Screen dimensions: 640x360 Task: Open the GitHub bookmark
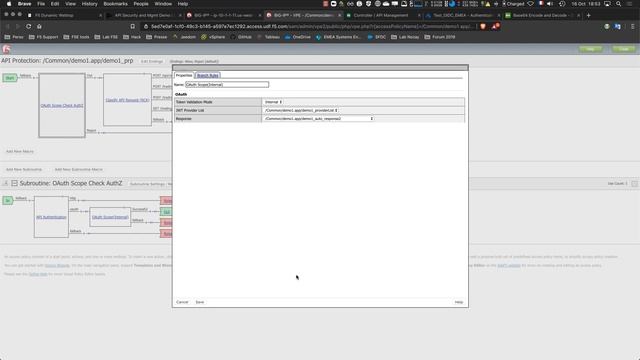[x=241, y=37]
